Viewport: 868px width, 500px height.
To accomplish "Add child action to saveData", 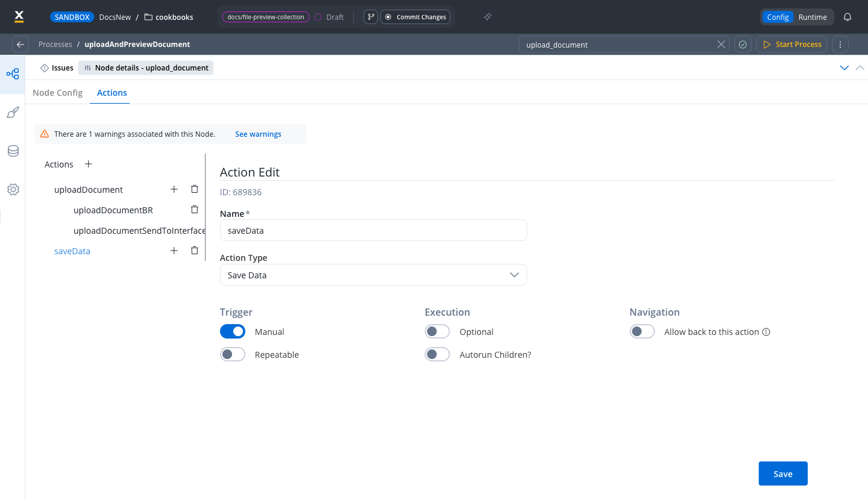I will (174, 251).
